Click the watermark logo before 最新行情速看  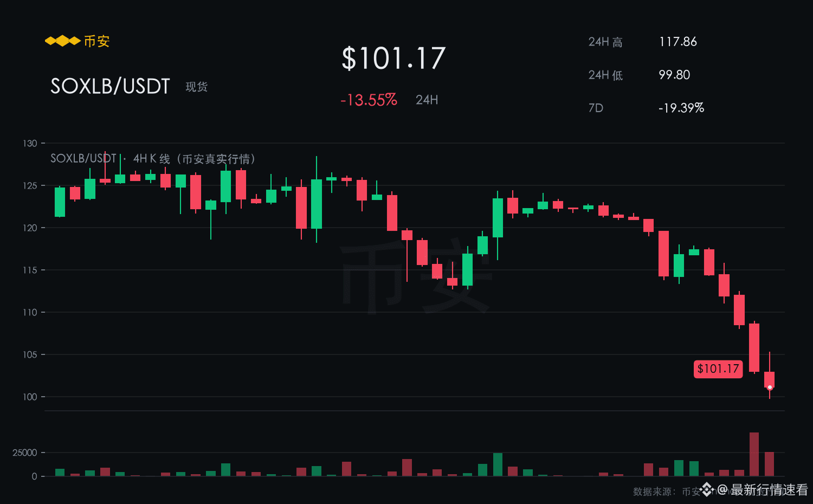(x=707, y=489)
